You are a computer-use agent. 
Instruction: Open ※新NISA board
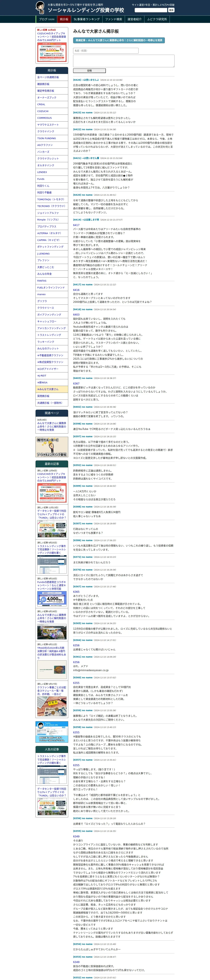(52, 383)
